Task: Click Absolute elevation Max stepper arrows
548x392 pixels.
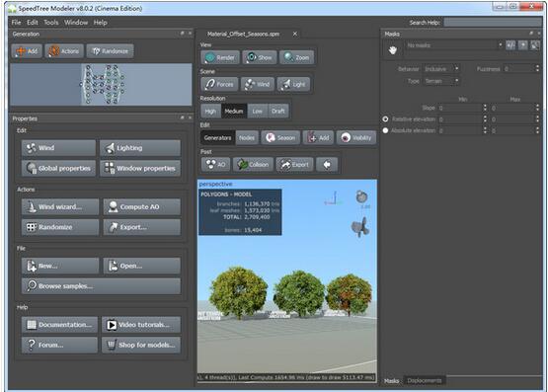Action: 537,130
